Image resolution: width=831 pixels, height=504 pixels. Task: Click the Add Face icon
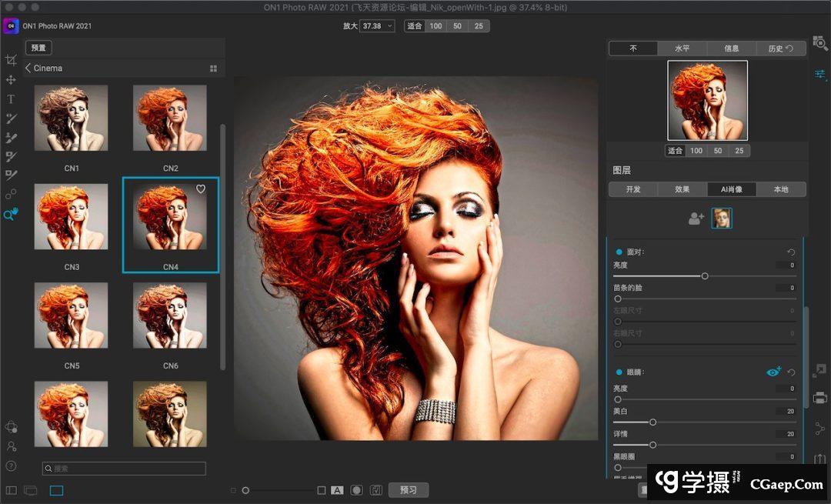(696, 219)
